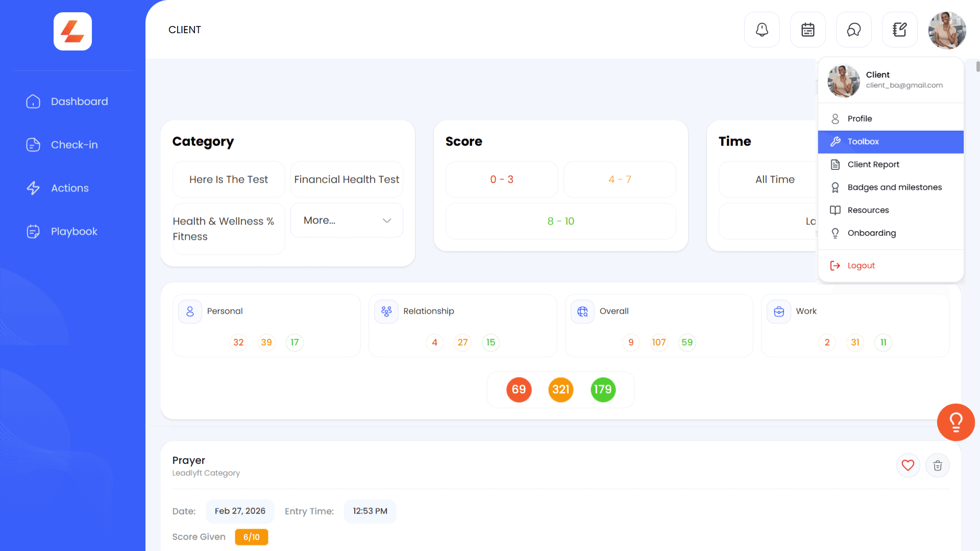This screenshot has width=980, height=551.
Task: Click red total badge 69
Action: (x=519, y=390)
